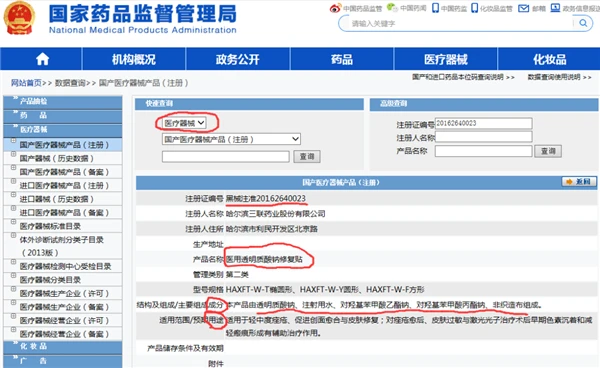Open the 药品 menu

(x=342, y=59)
